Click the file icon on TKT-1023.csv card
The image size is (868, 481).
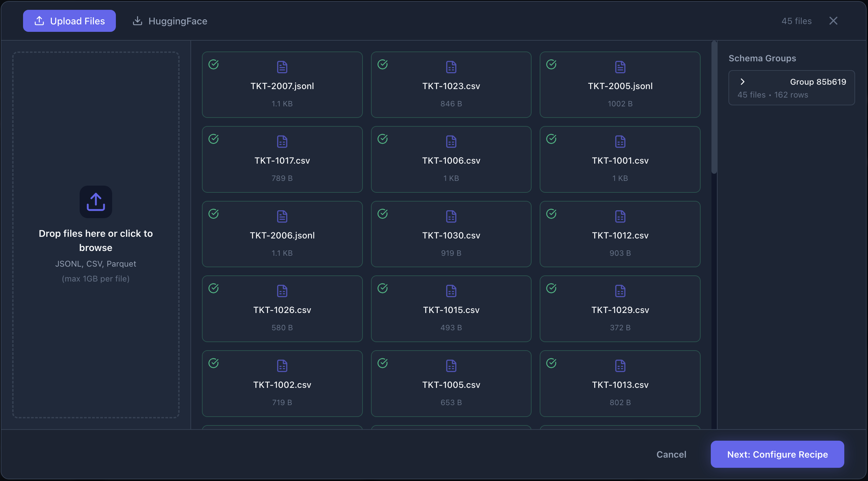point(451,66)
